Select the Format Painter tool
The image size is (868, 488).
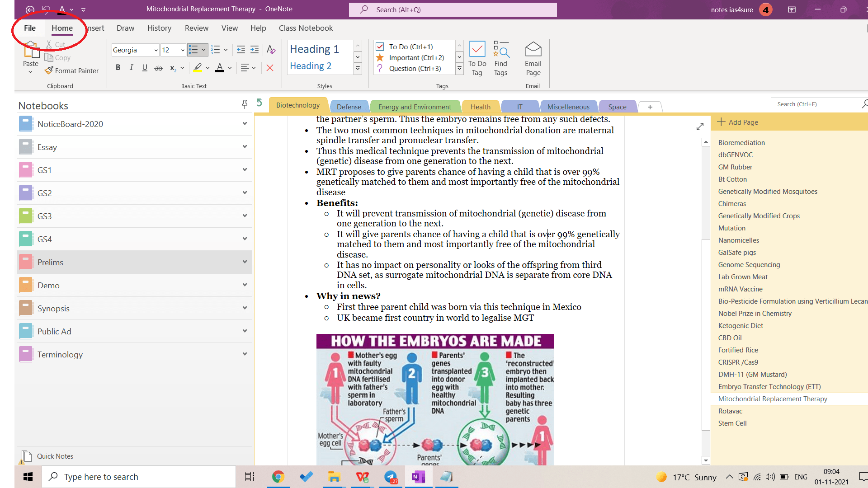71,70
